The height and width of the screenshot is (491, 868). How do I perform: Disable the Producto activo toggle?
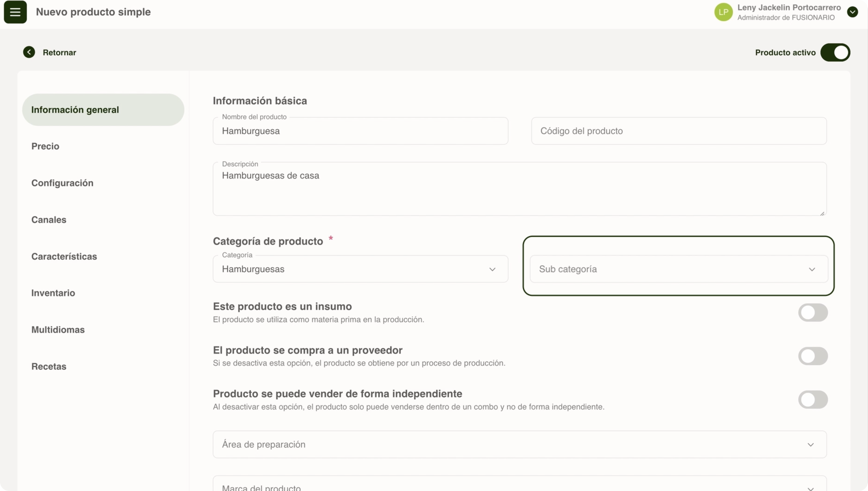[835, 53]
